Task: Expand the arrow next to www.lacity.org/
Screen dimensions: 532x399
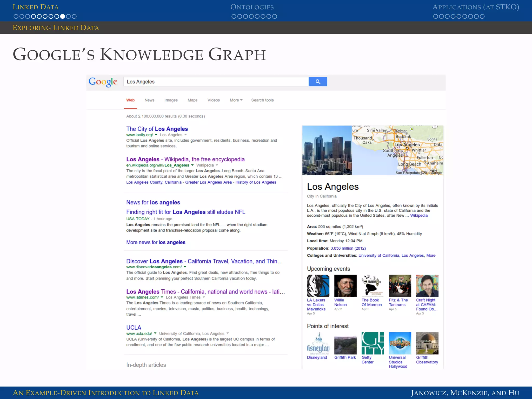Action: tap(156, 135)
